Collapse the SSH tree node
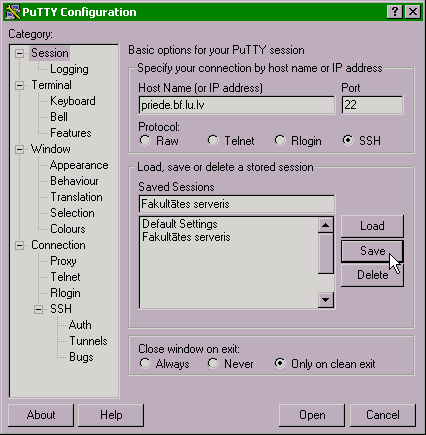 [38, 309]
